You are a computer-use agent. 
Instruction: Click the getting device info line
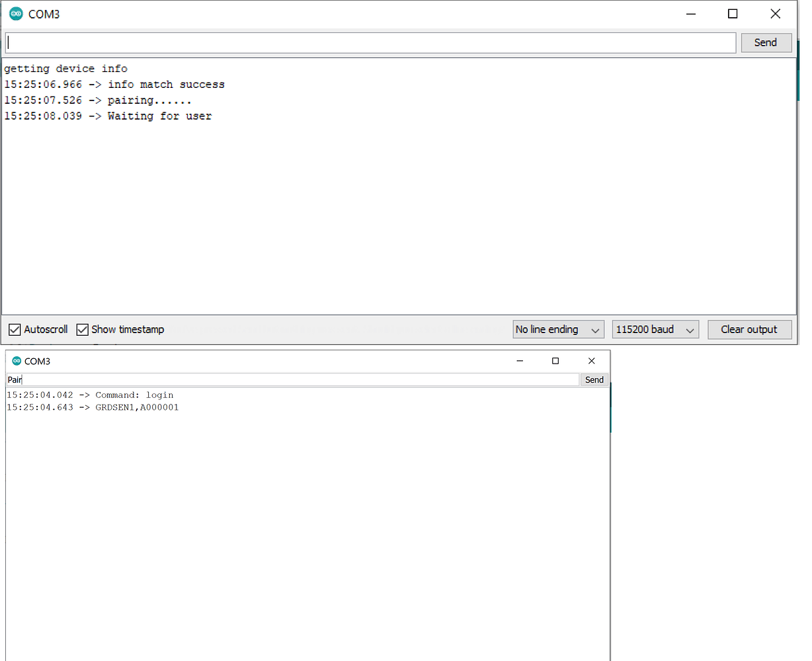(65, 68)
